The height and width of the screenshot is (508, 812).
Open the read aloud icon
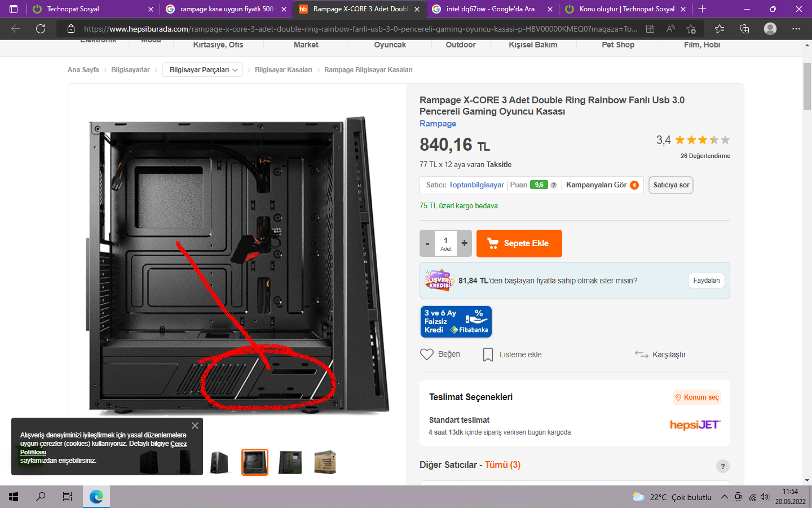click(670, 29)
